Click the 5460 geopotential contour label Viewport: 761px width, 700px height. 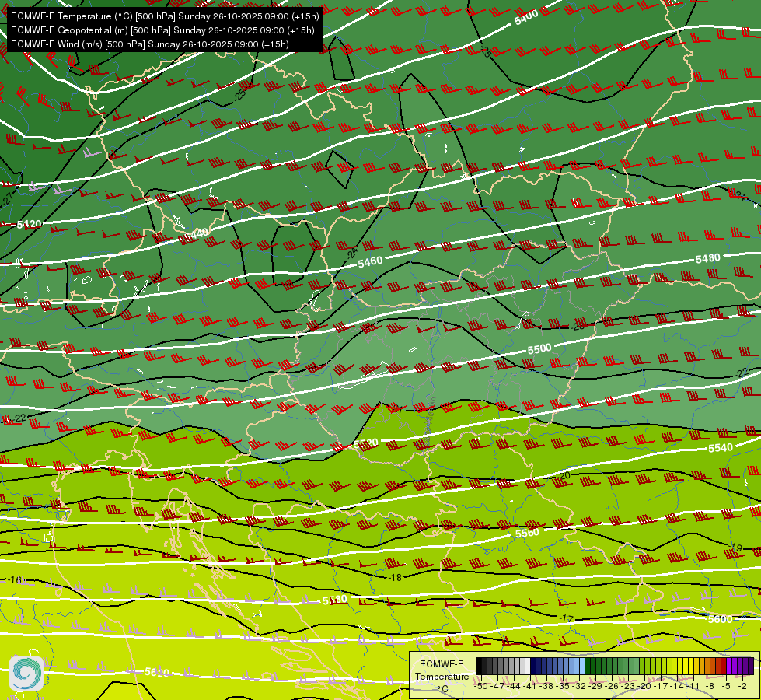tap(370, 262)
